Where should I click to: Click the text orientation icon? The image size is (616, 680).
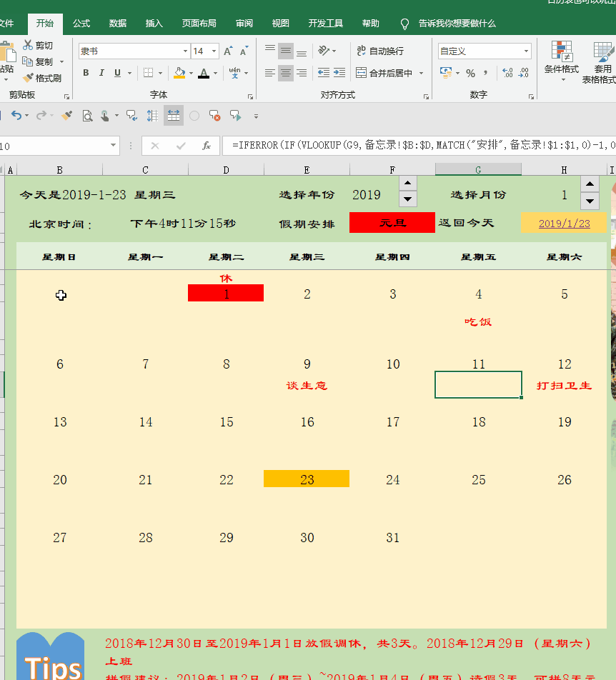click(x=324, y=51)
